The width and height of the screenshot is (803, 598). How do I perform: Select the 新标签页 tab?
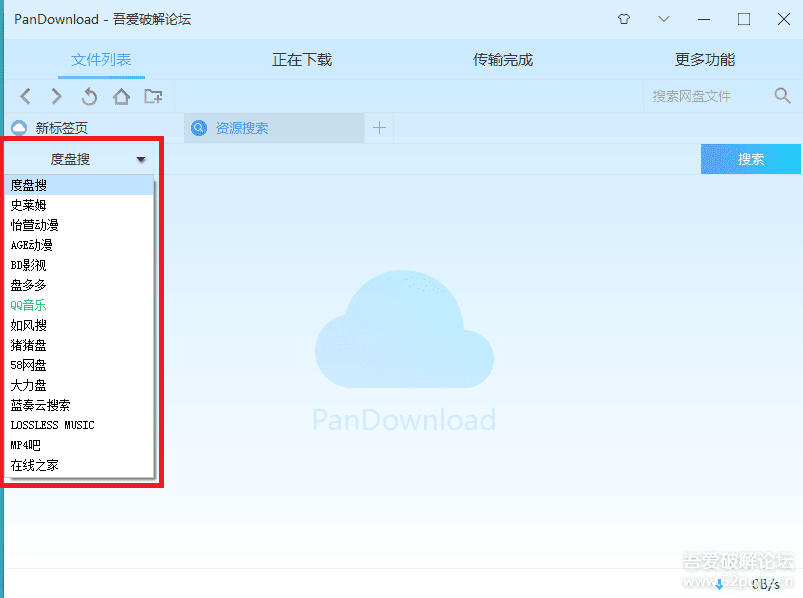pos(61,128)
